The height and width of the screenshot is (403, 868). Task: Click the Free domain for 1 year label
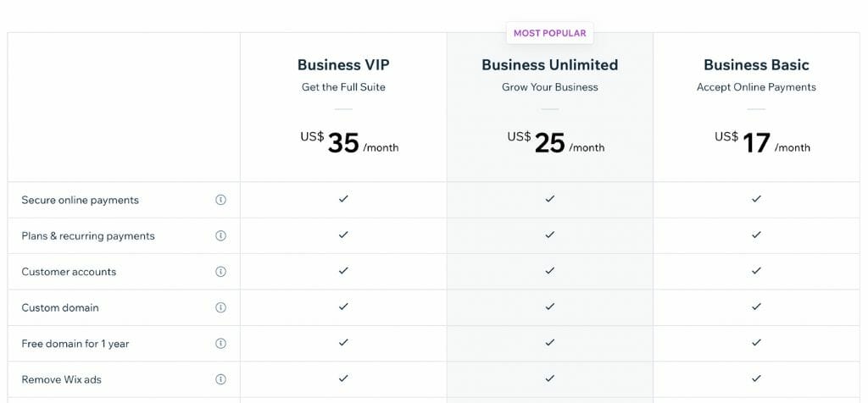(75, 344)
